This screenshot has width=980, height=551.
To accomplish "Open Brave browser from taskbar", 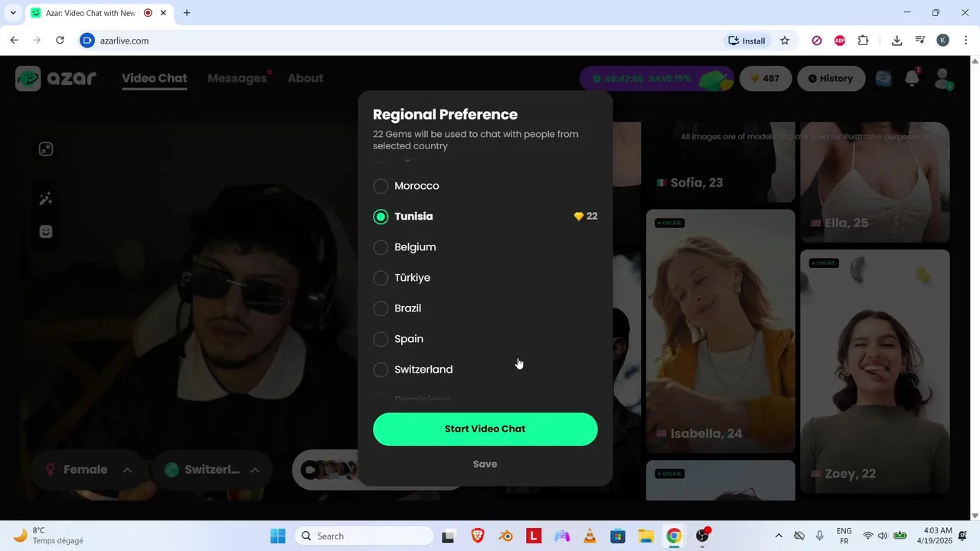I will [478, 536].
